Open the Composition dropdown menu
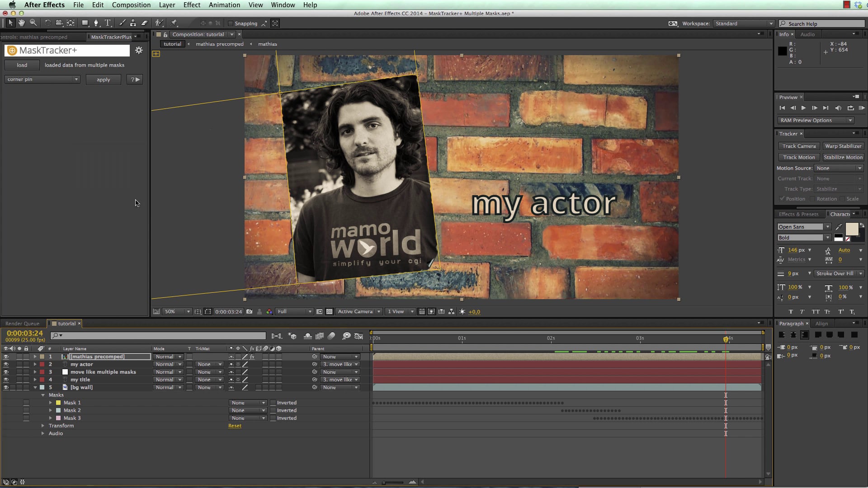The image size is (868, 488). tap(132, 5)
